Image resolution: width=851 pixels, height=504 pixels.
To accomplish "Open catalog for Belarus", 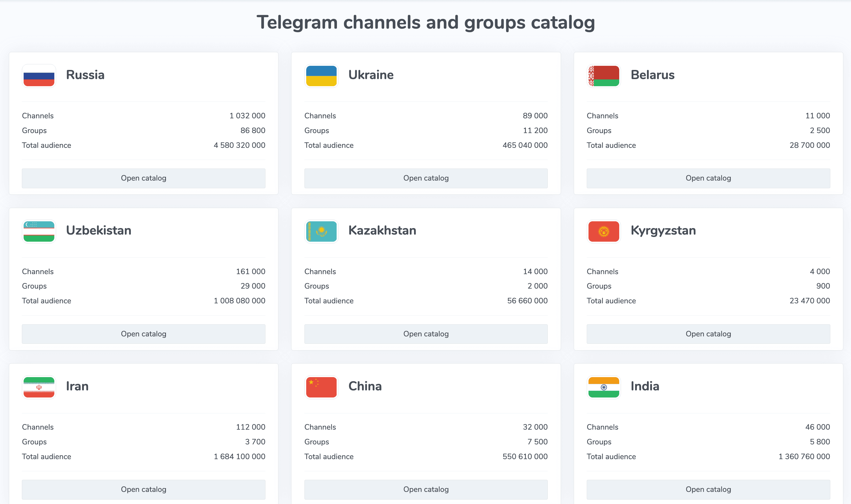I will tap(708, 178).
